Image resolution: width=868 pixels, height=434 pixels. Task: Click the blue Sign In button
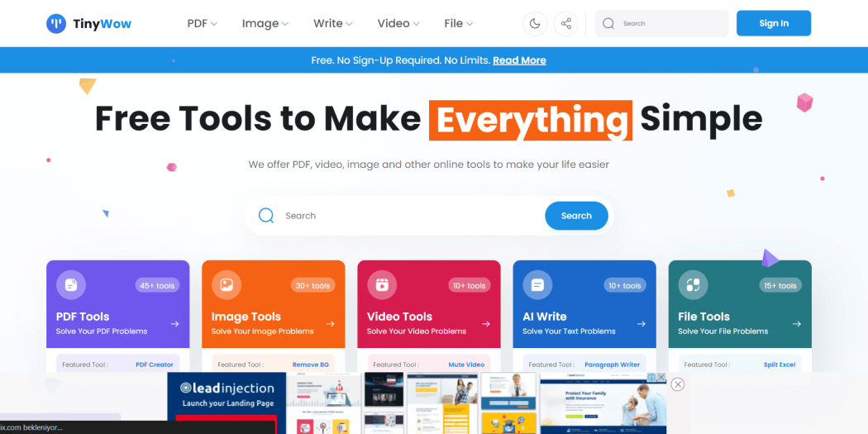[773, 23]
